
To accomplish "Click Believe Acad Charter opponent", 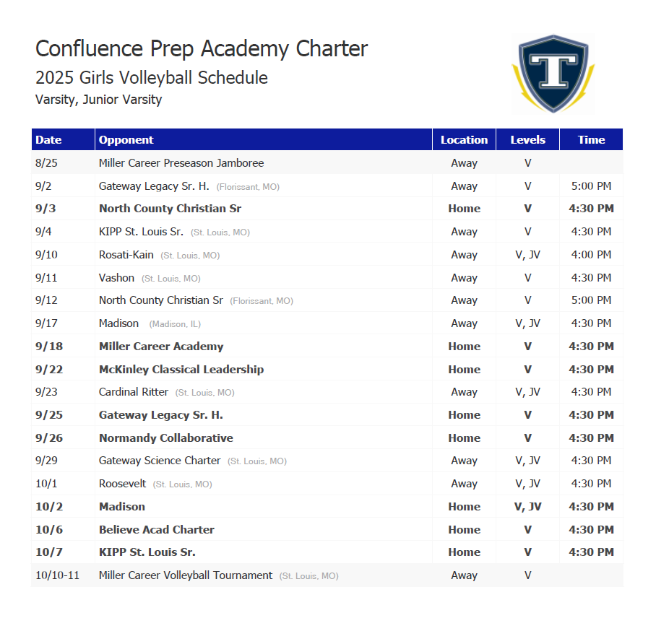I will pyautogui.click(x=157, y=530).
